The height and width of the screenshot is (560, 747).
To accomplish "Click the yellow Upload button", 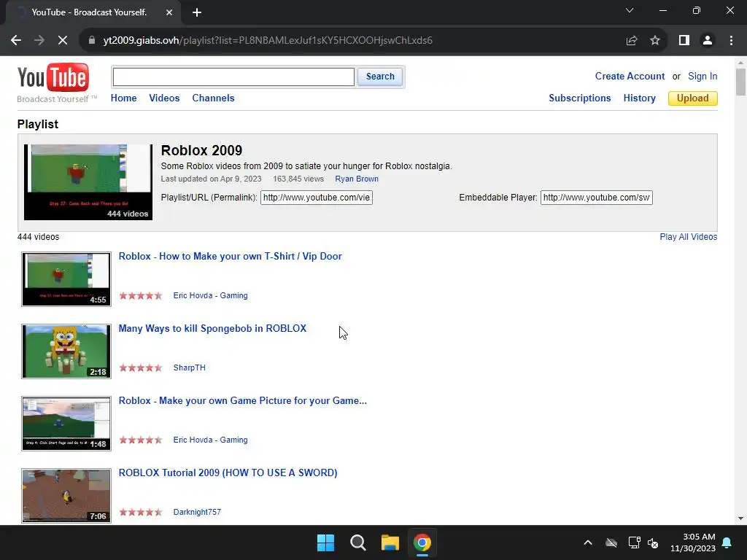I will pyautogui.click(x=693, y=98).
